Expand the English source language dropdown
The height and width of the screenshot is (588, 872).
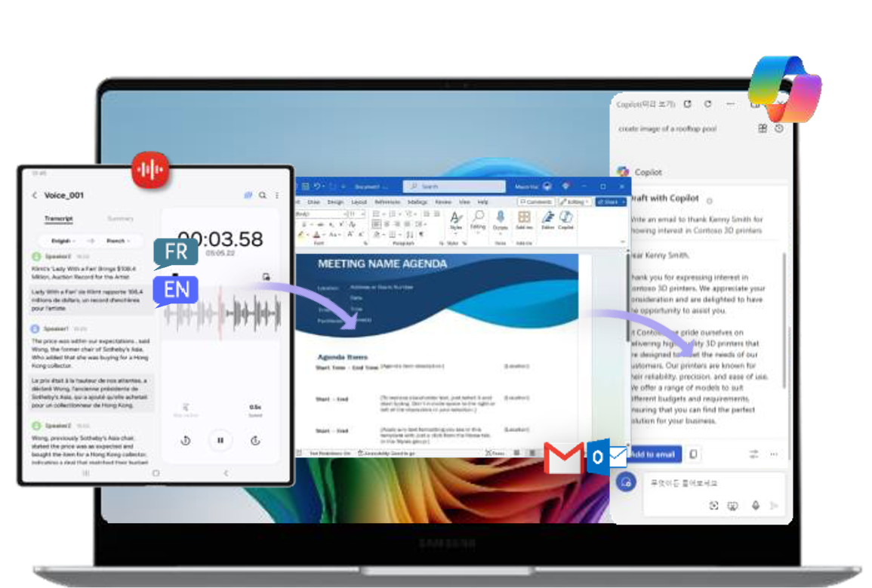click(63, 241)
